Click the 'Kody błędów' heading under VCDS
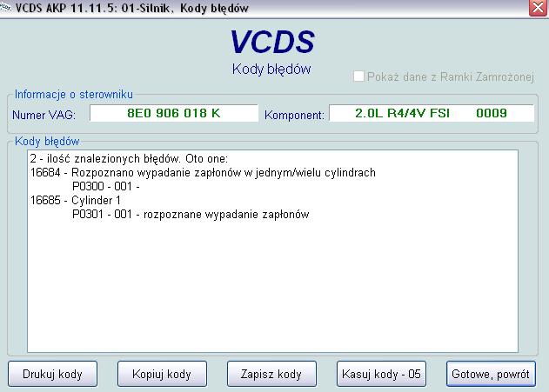The width and height of the screenshot is (549, 392). (271, 69)
